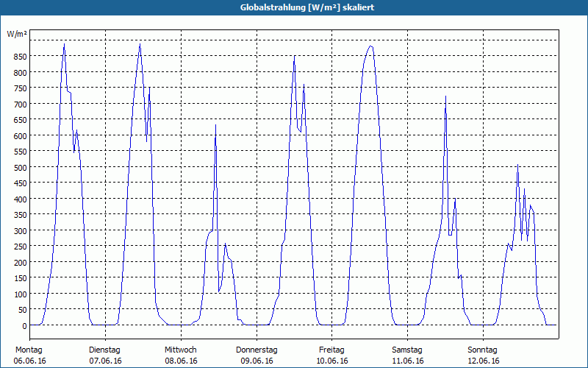Image resolution: width=588 pixels, height=368 pixels.
Task: Click the date 07.06.16
Action: tap(105, 361)
